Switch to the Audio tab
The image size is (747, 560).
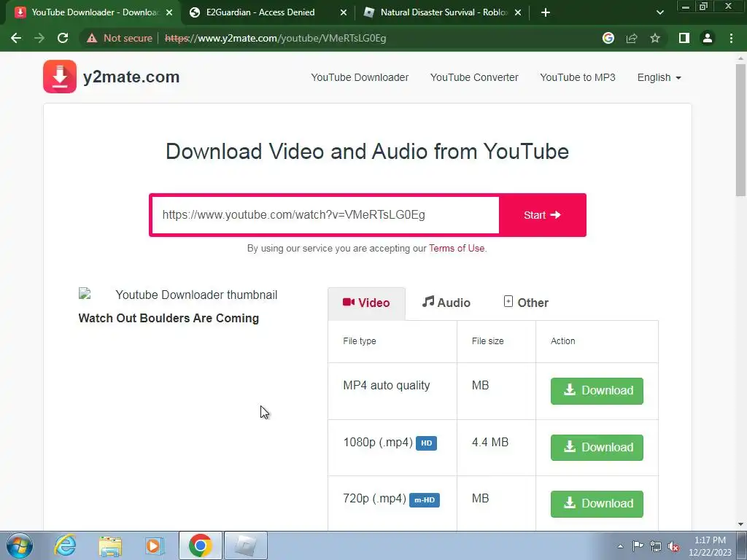(446, 303)
